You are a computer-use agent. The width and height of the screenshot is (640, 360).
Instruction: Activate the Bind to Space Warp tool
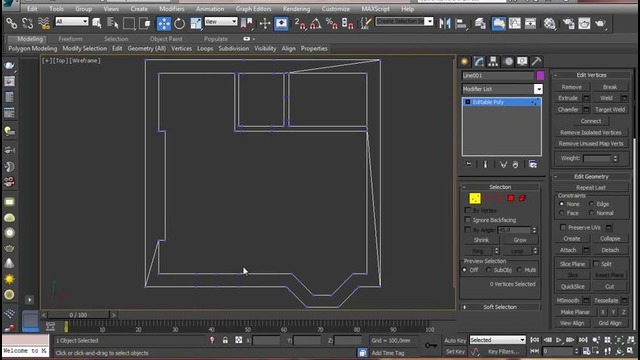pyautogui.click(x=44, y=24)
